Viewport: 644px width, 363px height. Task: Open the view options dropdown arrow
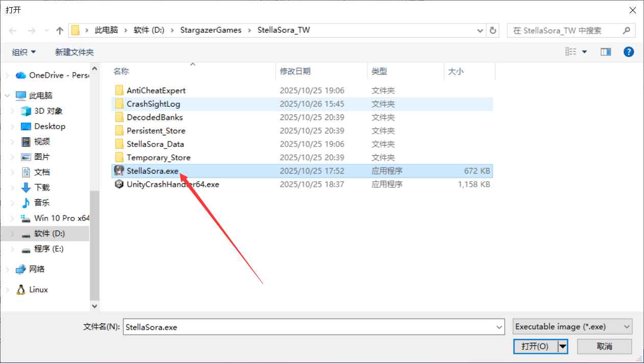pyautogui.click(x=584, y=52)
